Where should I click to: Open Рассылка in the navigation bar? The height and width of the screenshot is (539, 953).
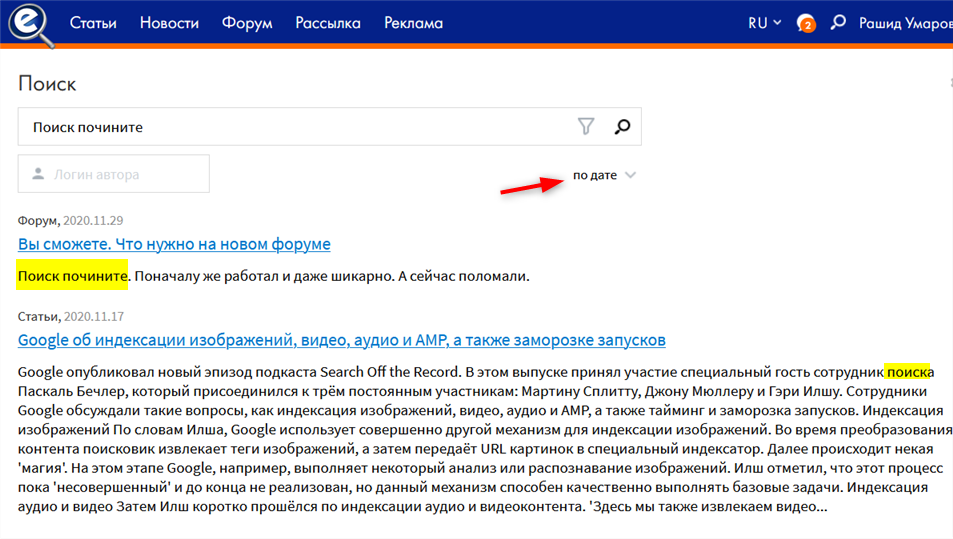[x=328, y=23]
